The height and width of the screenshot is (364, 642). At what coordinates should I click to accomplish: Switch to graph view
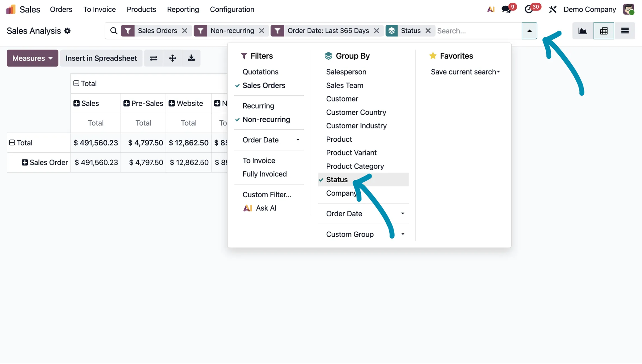[x=582, y=31]
